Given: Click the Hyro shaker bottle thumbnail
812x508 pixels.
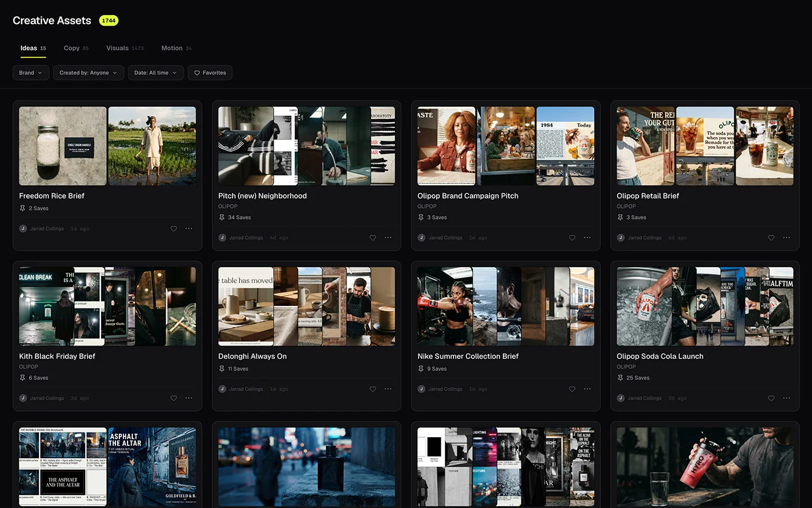Looking at the screenshot, I should click(705, 467).
